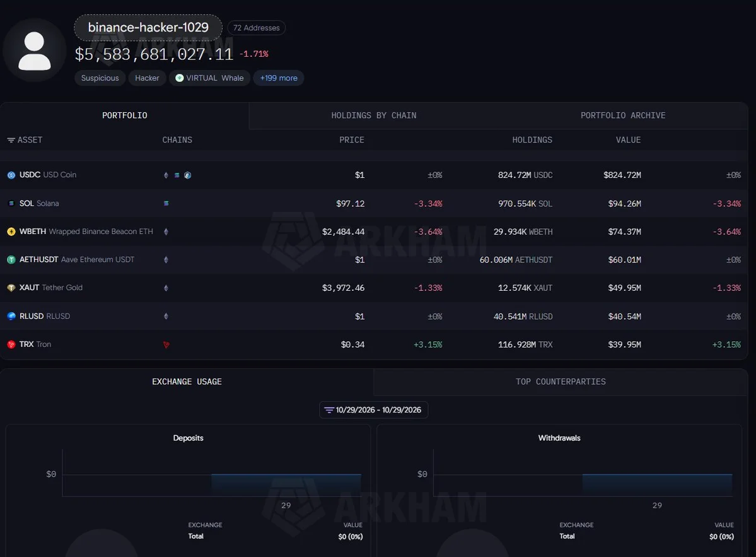Open the Holdings By Chain tab
Screen dimensions: 756x557
click(374, 115)
